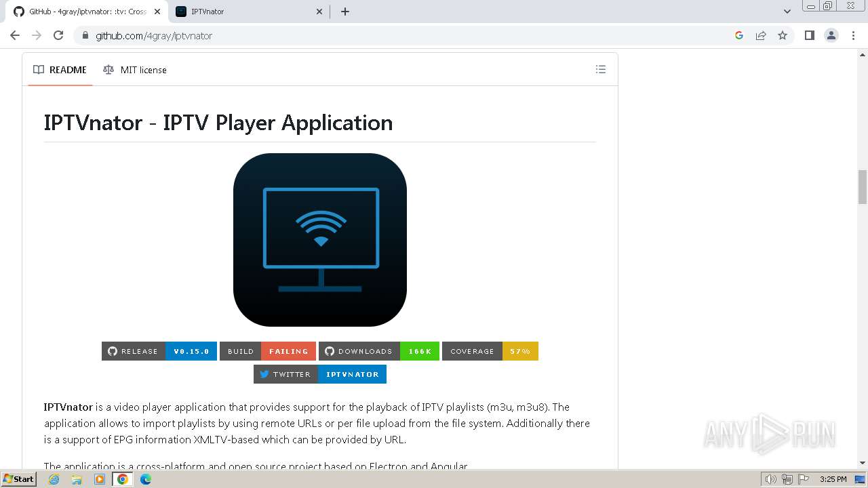Toggle the browser side panel

point(809,35)
